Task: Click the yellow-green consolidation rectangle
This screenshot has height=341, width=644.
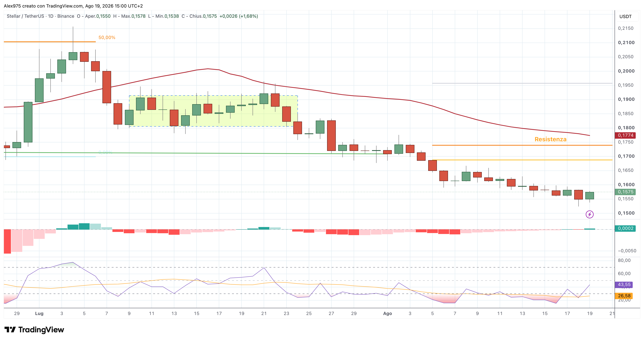Action: coord(213,111)
